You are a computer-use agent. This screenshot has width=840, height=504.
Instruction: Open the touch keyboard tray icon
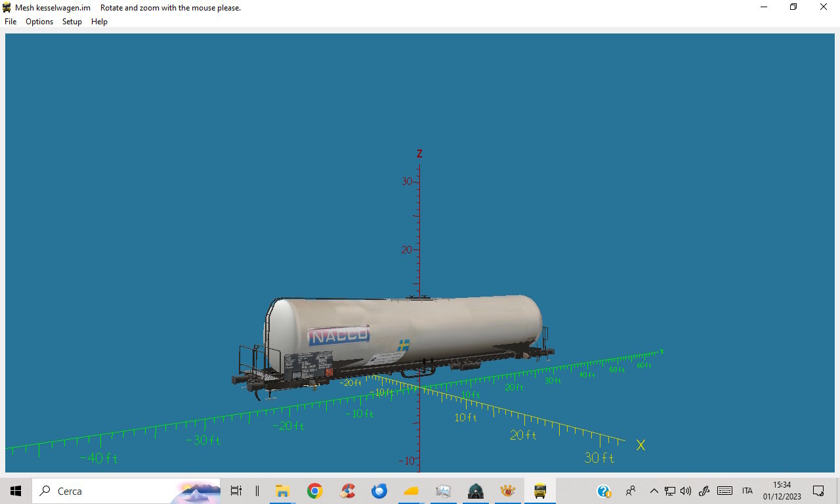(724, 491)
